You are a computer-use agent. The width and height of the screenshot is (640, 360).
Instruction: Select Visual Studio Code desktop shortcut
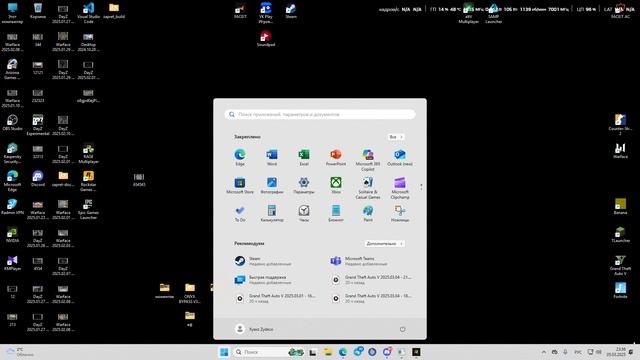click(88, 13)
